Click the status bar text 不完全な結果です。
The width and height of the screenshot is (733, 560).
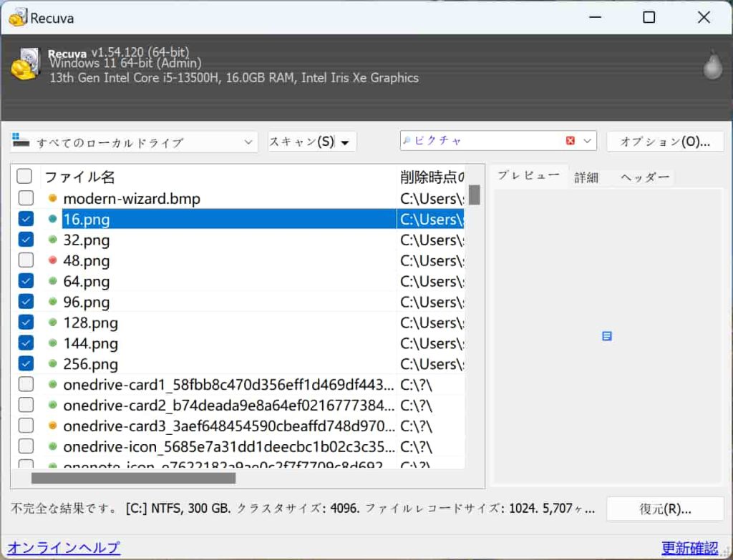tap(64, 509)
